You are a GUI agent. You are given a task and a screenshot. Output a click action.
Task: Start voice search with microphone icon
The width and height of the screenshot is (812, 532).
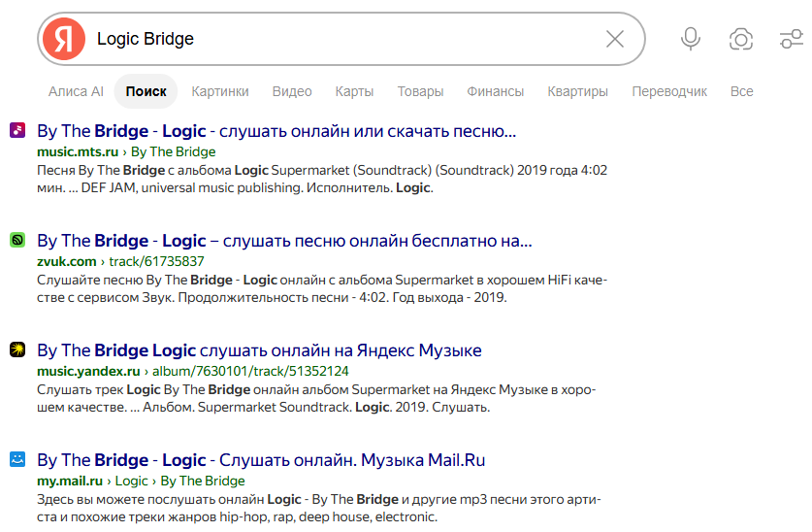(x=691, y=39)
